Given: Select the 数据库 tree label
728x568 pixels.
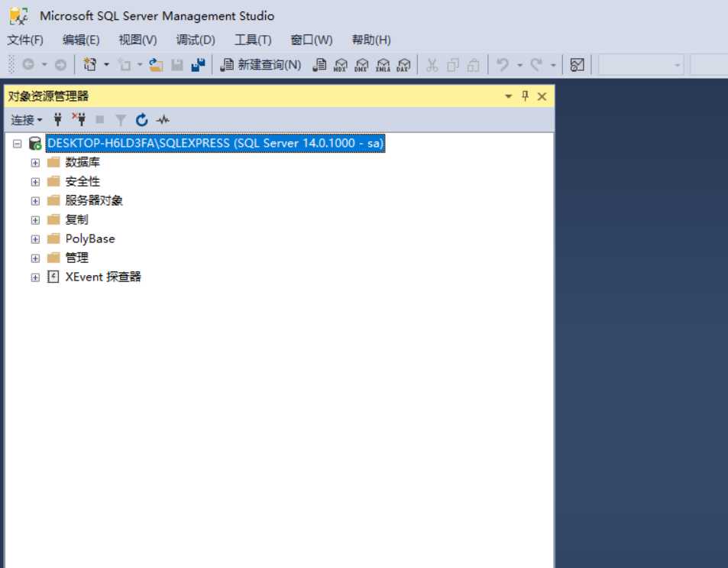Looking at the screenshot, I should [x=83, y=162].
